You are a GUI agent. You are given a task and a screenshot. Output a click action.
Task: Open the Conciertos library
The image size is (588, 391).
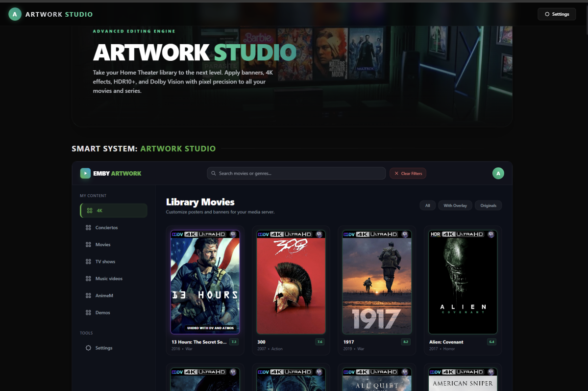point(114,228)
